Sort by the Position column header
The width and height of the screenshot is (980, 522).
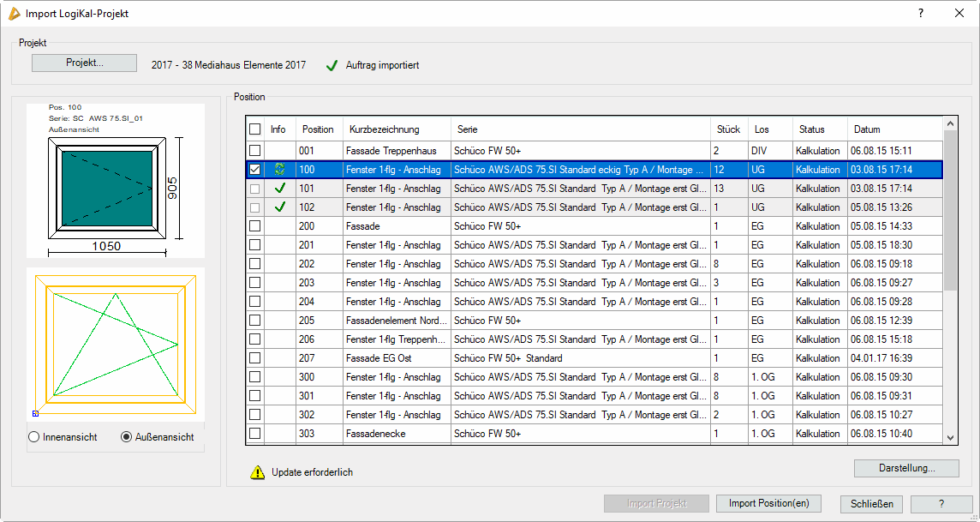[x=318, y=129]
